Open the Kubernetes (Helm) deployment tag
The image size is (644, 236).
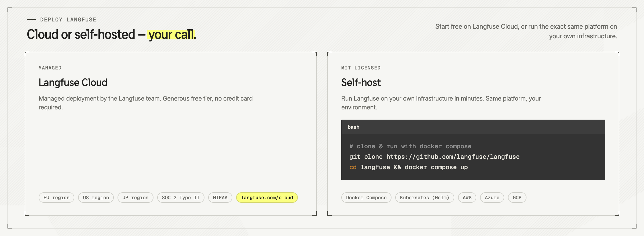point(425,198)
